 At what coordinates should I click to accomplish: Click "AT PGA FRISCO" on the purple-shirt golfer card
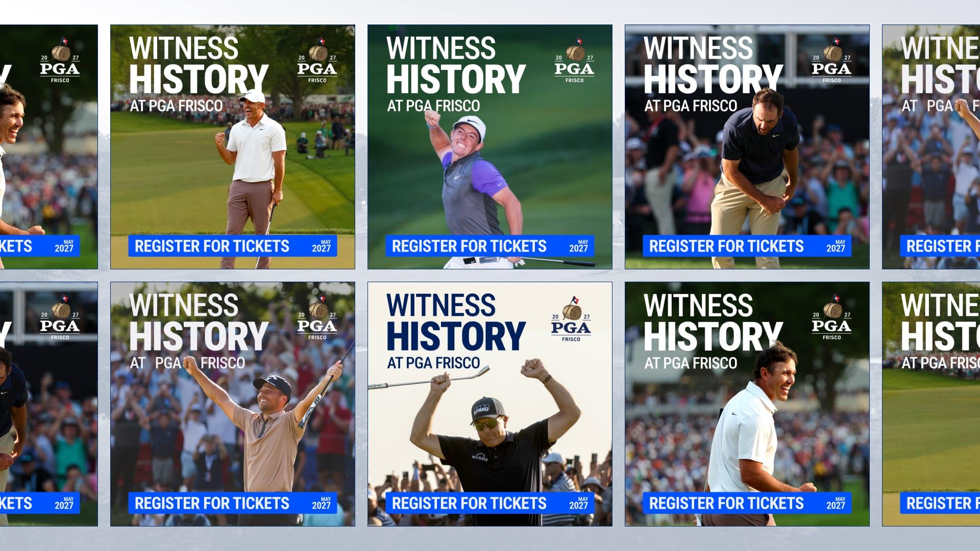[433, 106]
